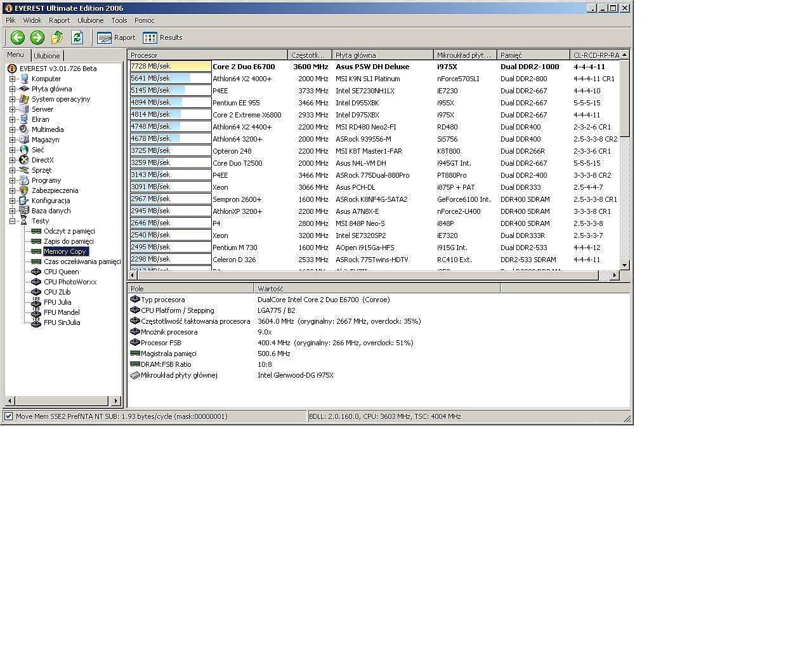Select the Konfiguracja icon in tree
Image resolution: width=812 pixels, height=650 pixels.
click(24, 201)
